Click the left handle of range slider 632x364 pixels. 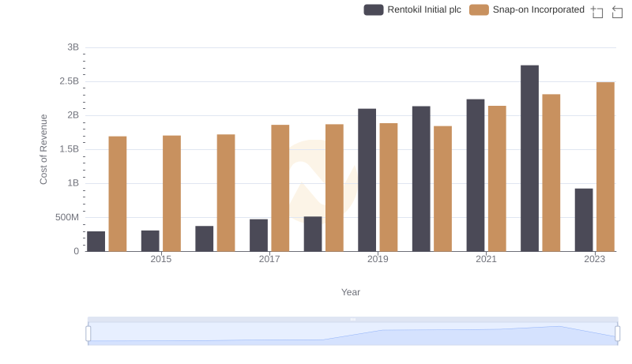click(88, 333)
